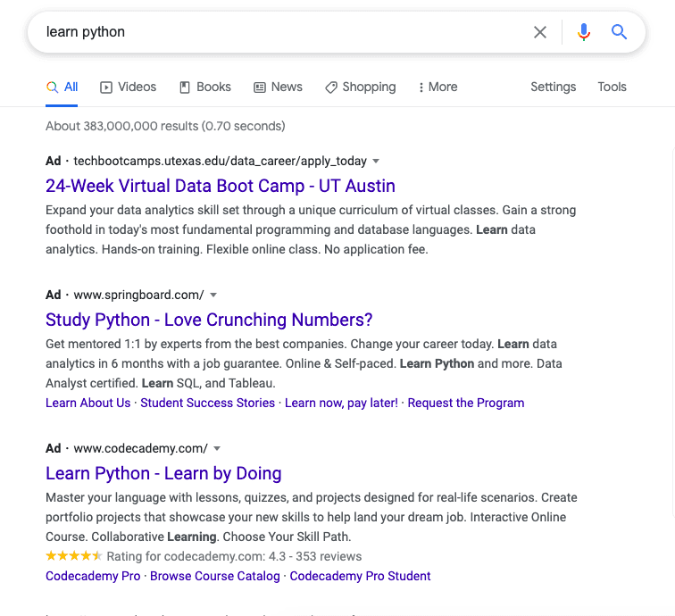The width and height of the screenshot is (675, 616).
Task: Expand the techbootcamps.utexas.edu ad dropdown arrow
Action: 376,161
